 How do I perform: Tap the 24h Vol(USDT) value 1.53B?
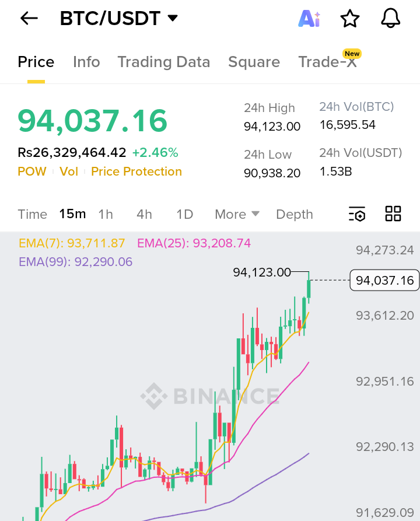point(335,172)
